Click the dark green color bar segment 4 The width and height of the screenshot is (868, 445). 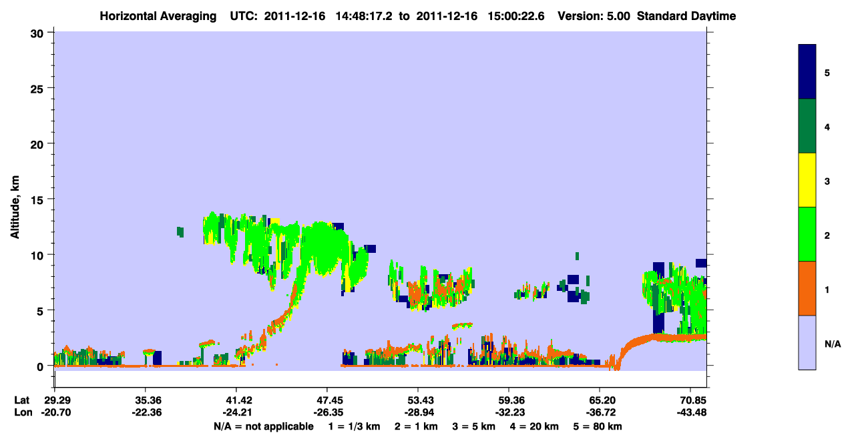(x=807, y=126)
